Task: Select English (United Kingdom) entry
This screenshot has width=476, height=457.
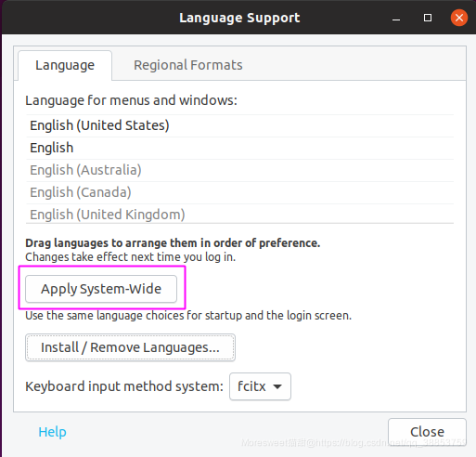Action: tap(239, 214)
